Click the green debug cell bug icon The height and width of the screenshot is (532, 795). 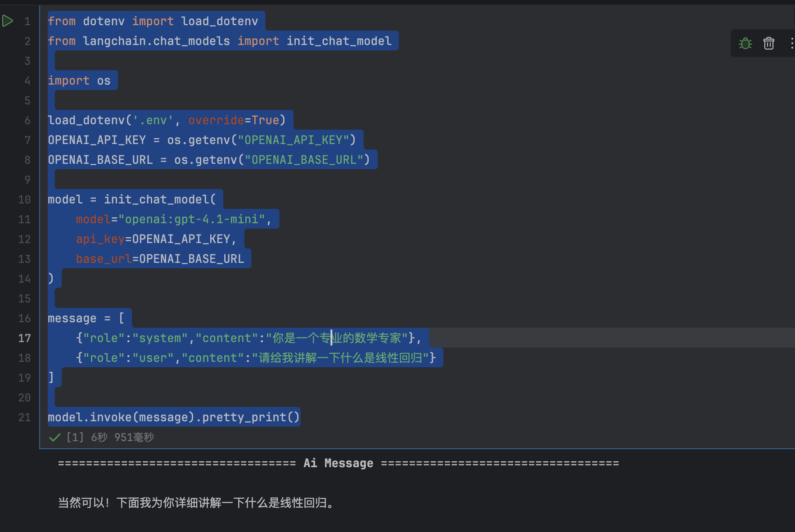pyautogui.click(x=745, y=43)
